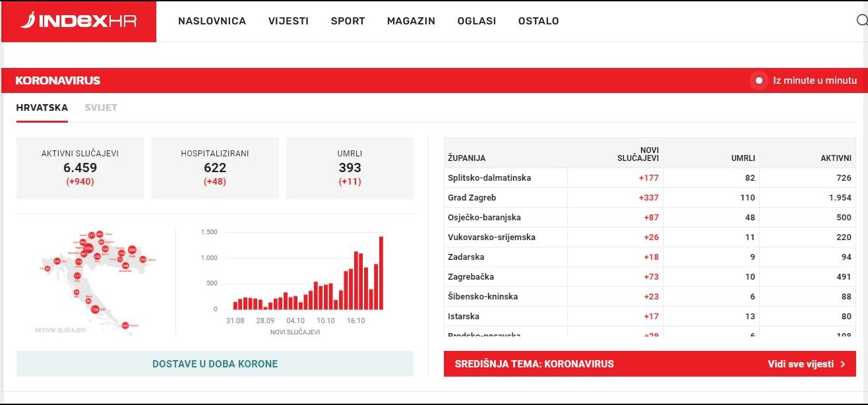
Task: Click the Index.hr logo
Action: coord(78,21)
